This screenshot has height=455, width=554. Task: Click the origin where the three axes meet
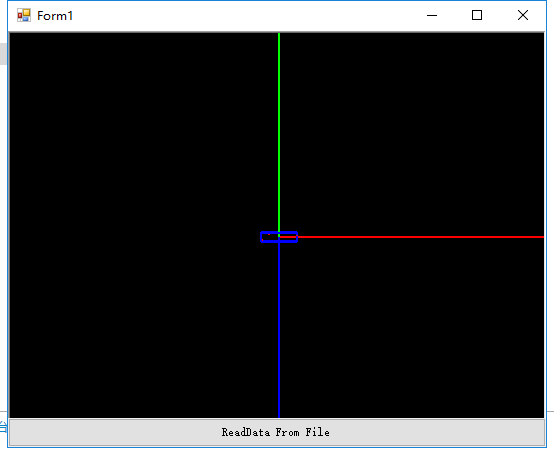click(279, 237)
